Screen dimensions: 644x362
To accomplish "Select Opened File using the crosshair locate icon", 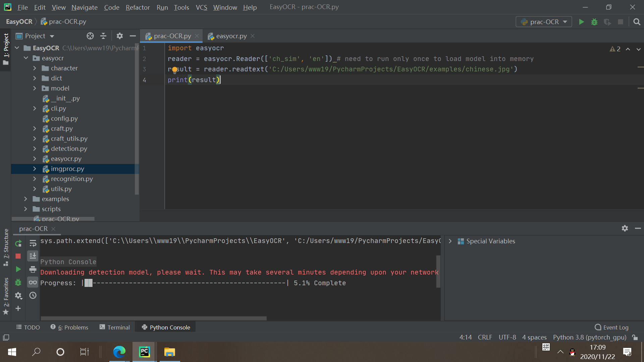I will (x=90, y=36).
